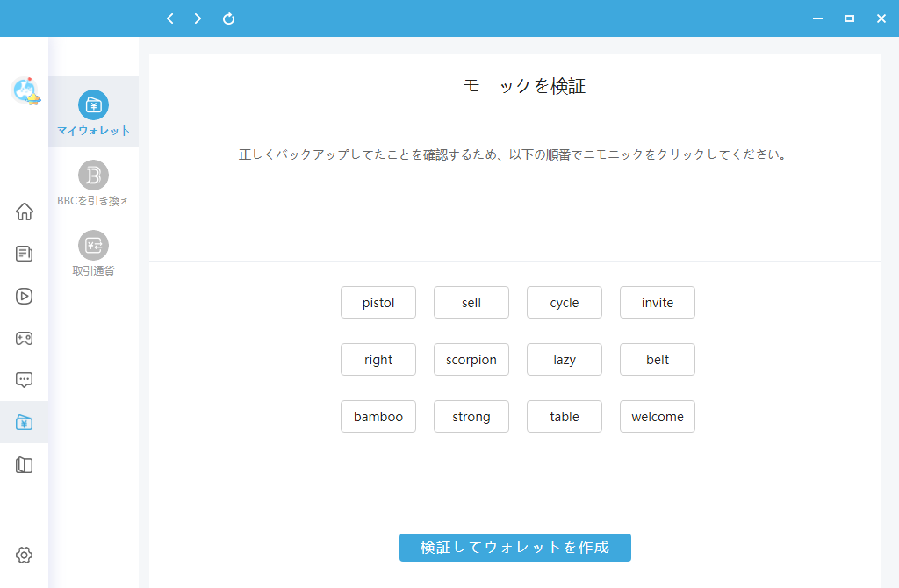Go forward with the right arrow

pyautogui.click(x=198, y=18)
